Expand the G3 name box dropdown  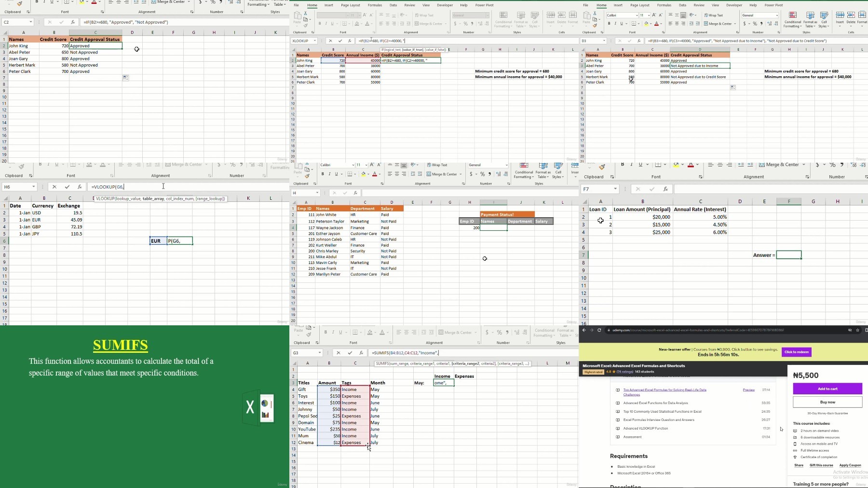pyautogui.click(x=319, y=353)
